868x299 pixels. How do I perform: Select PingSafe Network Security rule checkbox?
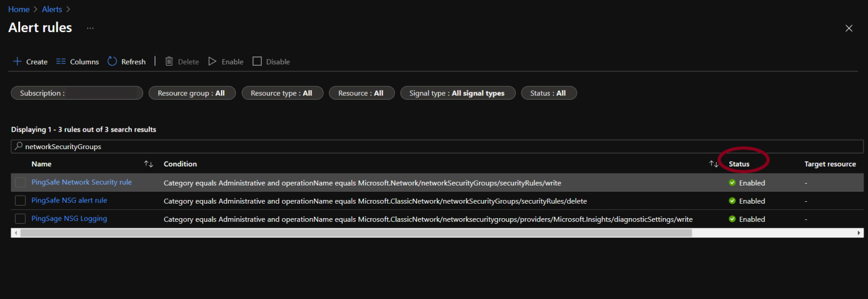21,182
